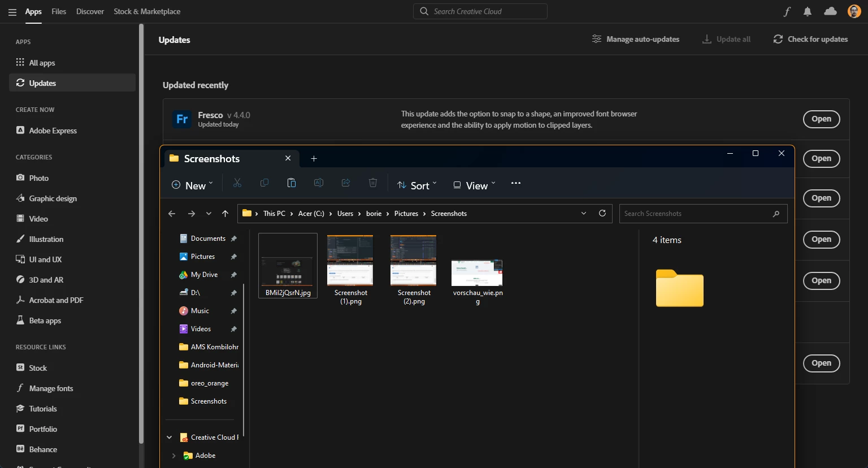Click in Search Screenshots field
This screenshot has height=468, width=868.
703,214
